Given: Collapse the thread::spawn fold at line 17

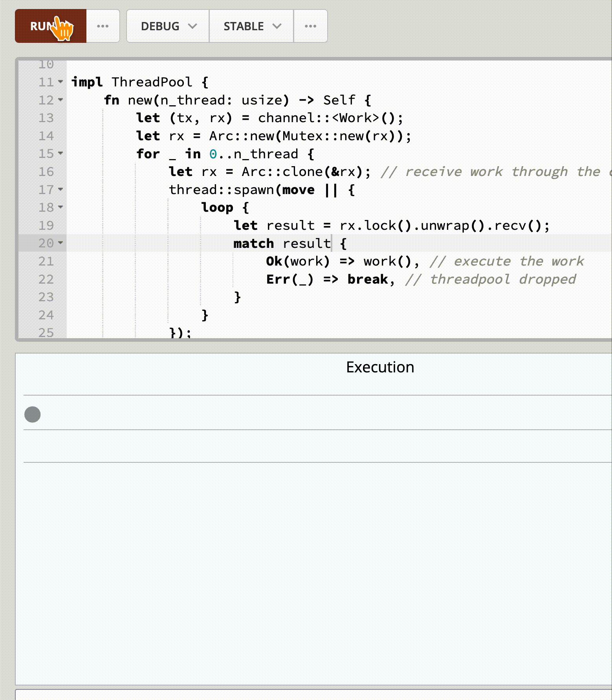Looking at the screenshot, I should click(x=60, y=189).
